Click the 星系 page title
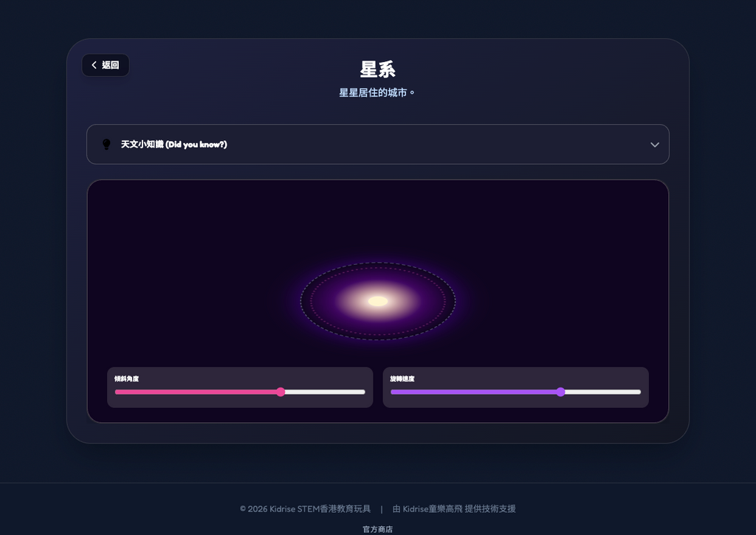Screen dimensions: 756x535 377,69
